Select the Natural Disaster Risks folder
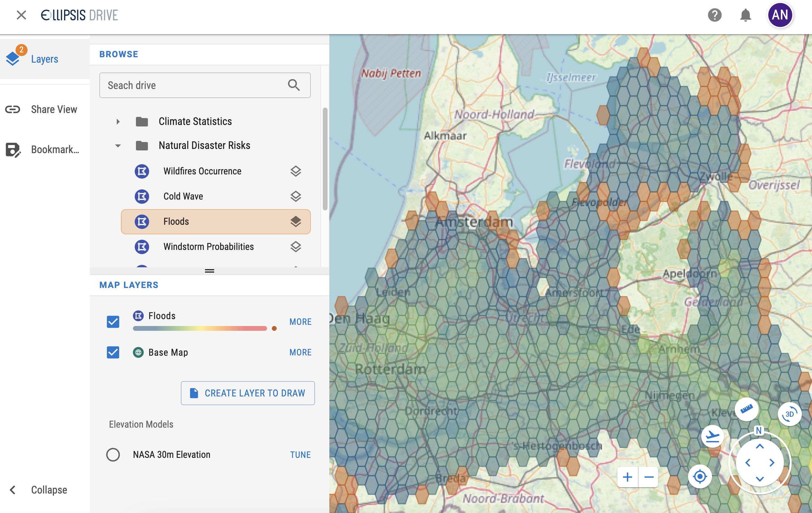The image size is (812, 513). pos(204,145)
